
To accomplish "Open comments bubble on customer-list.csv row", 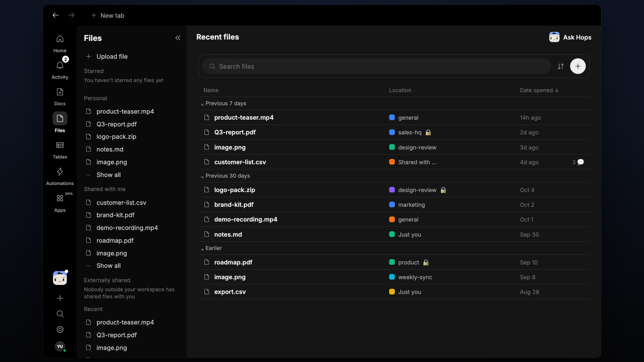I will pos(581,162).
